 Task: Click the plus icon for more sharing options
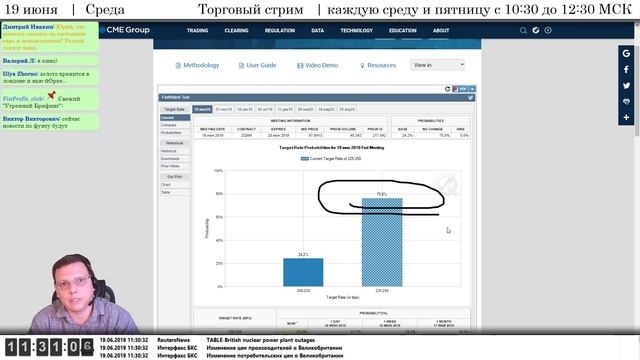click(626, 117)
